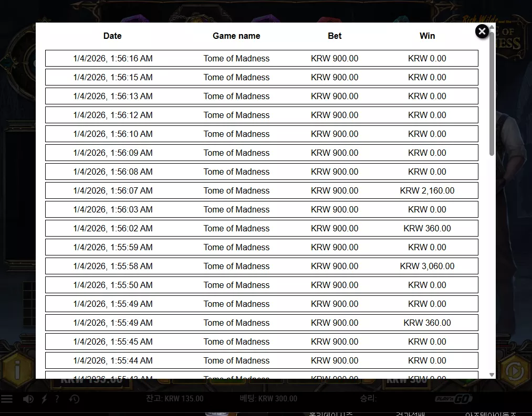Select the 1:56:08 AM date cell
Screen dimensions: 532x416
pos(112,172)
